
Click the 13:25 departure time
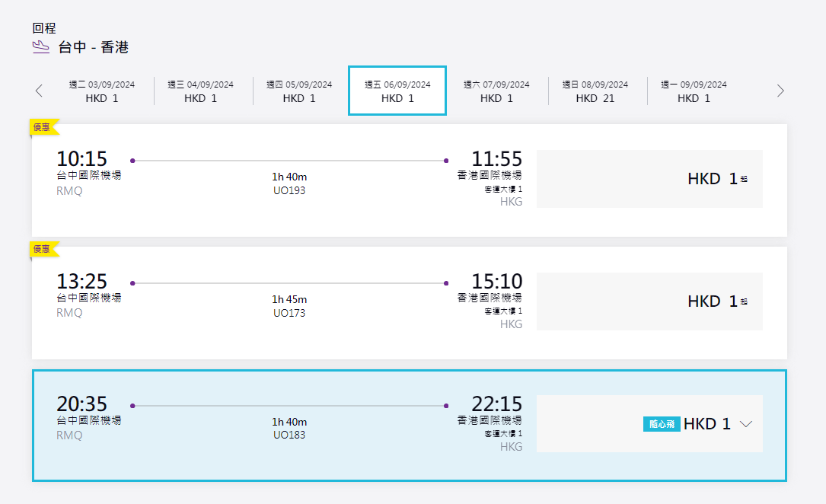[81, 282]
